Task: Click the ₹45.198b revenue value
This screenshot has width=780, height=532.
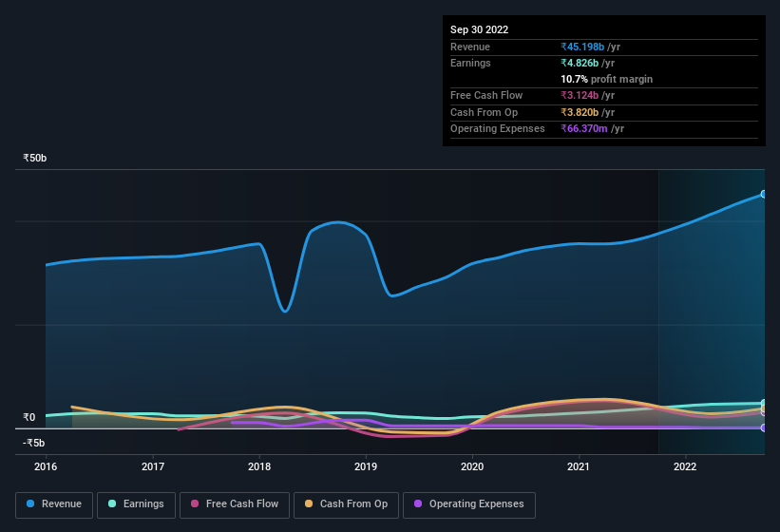Action: point(582,47)
